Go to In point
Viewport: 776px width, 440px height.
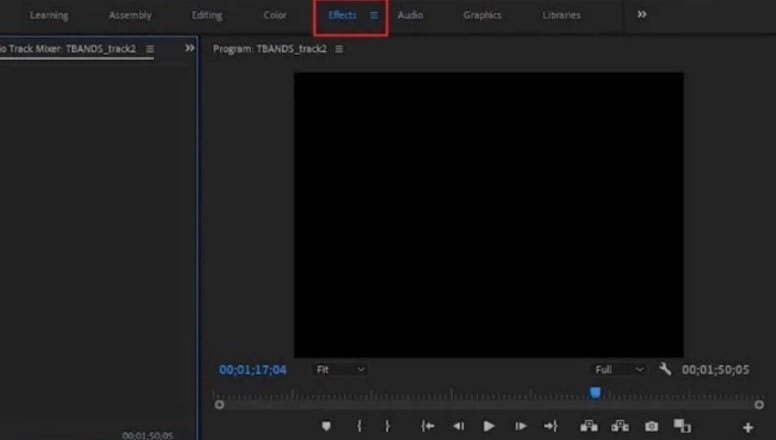pyautogui.click(x=428, y=426)
